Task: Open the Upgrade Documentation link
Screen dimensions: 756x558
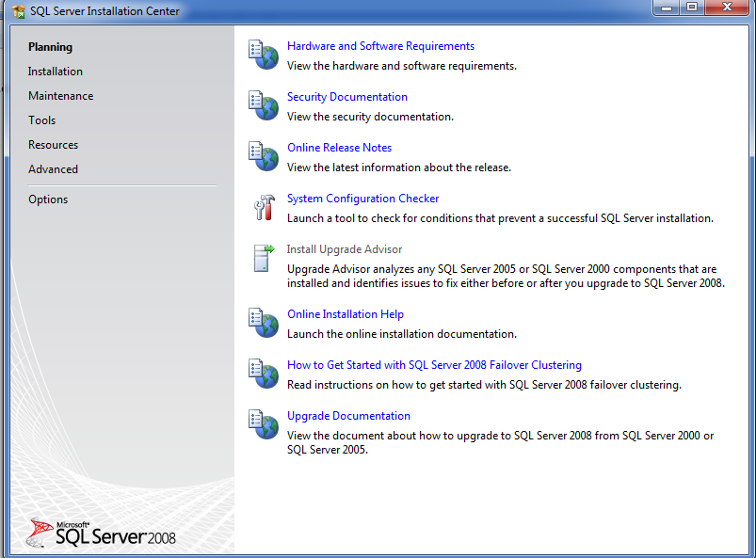Action: tap(348, 416)
